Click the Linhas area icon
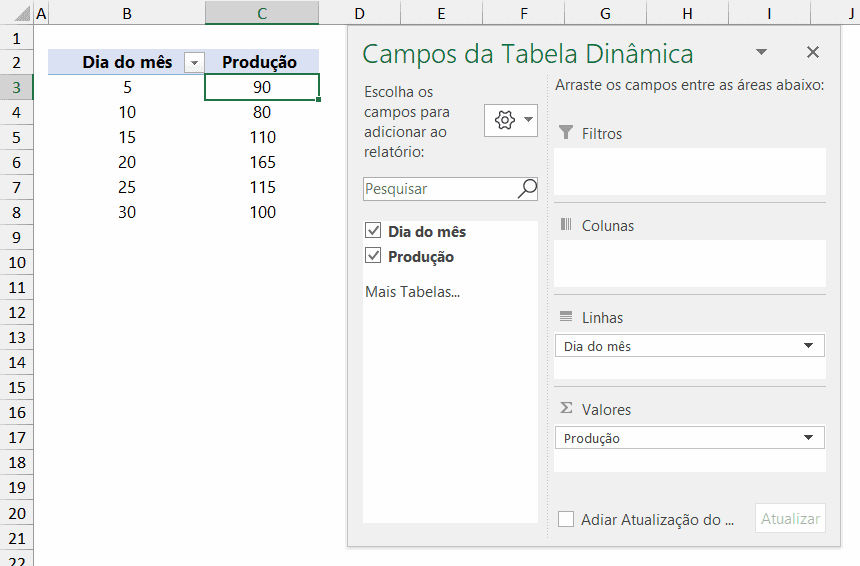 566,316
